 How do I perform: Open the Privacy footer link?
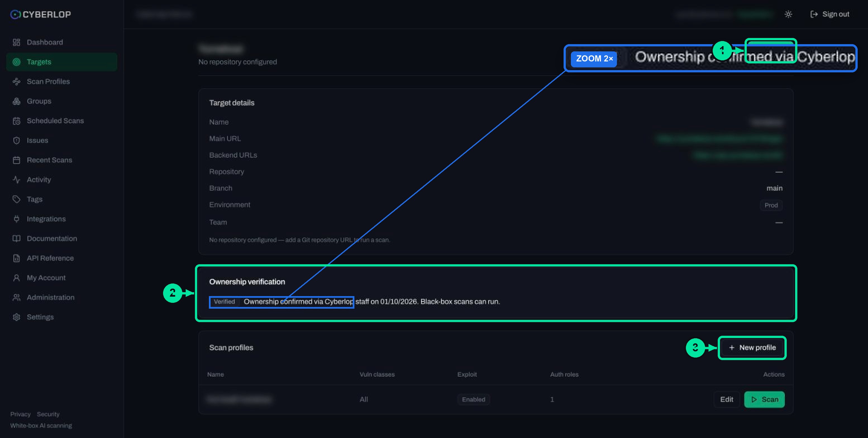[x=20, y=414]
